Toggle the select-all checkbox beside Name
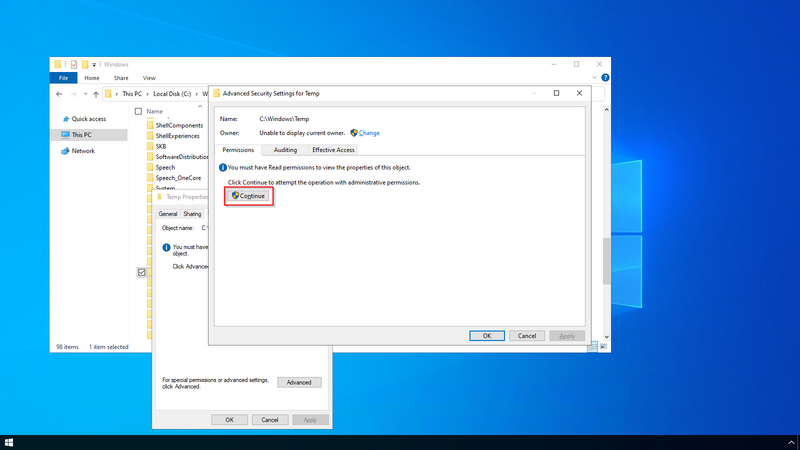The height and width of the screenshot is (450, 800). coord(138,111)
